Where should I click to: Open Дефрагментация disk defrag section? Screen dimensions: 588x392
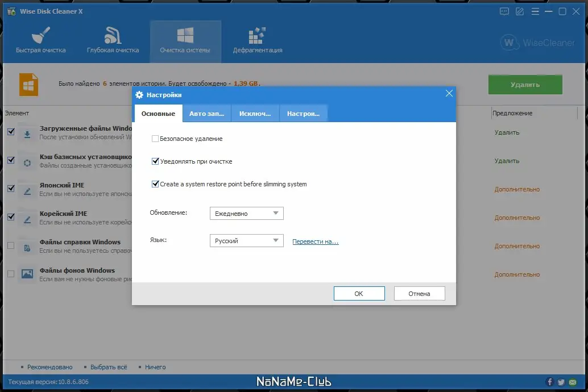tap(258, 40)
